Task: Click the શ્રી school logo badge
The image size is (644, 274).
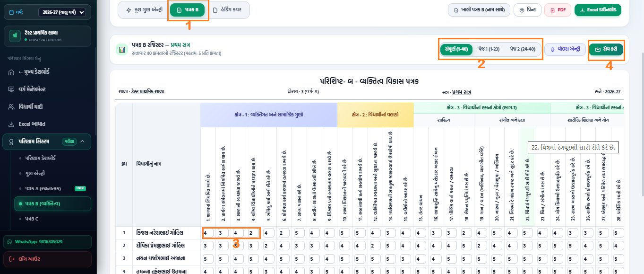Action: [x=15, y=35]
